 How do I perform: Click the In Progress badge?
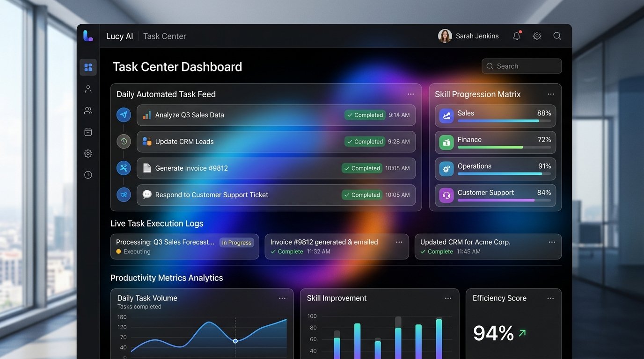[237, 243]
